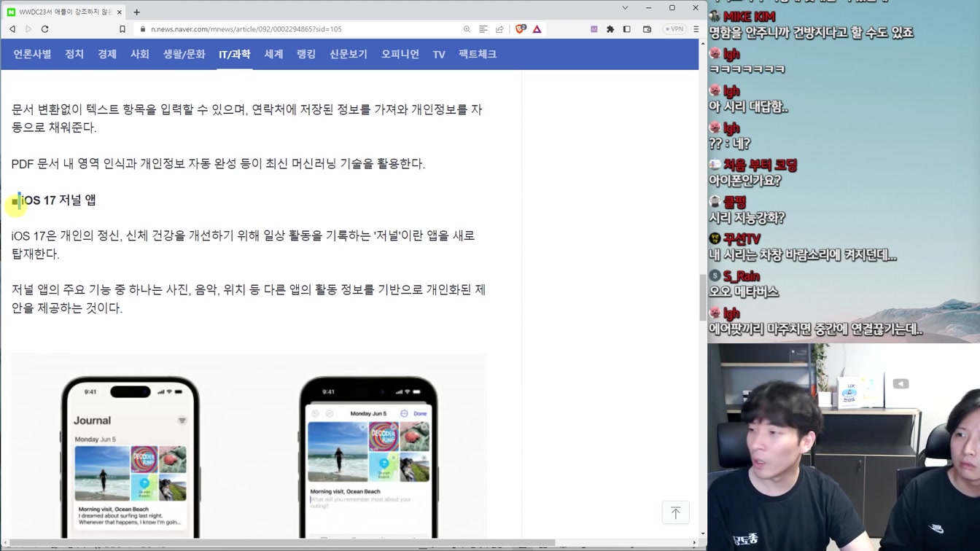
Task: Open the 언론사별 menu
Action: pos(32,54)
